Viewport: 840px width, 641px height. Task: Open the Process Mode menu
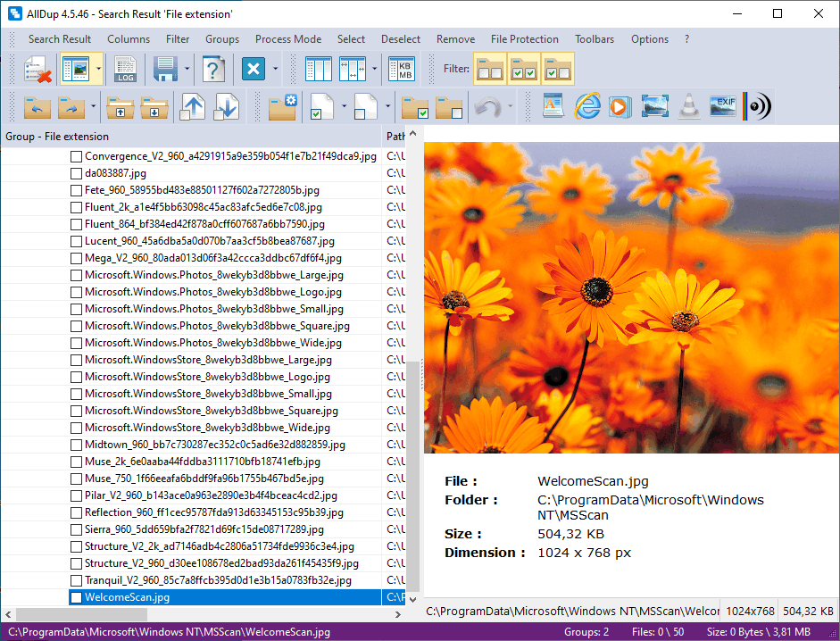pyautogui.click(x=287, y=39)
